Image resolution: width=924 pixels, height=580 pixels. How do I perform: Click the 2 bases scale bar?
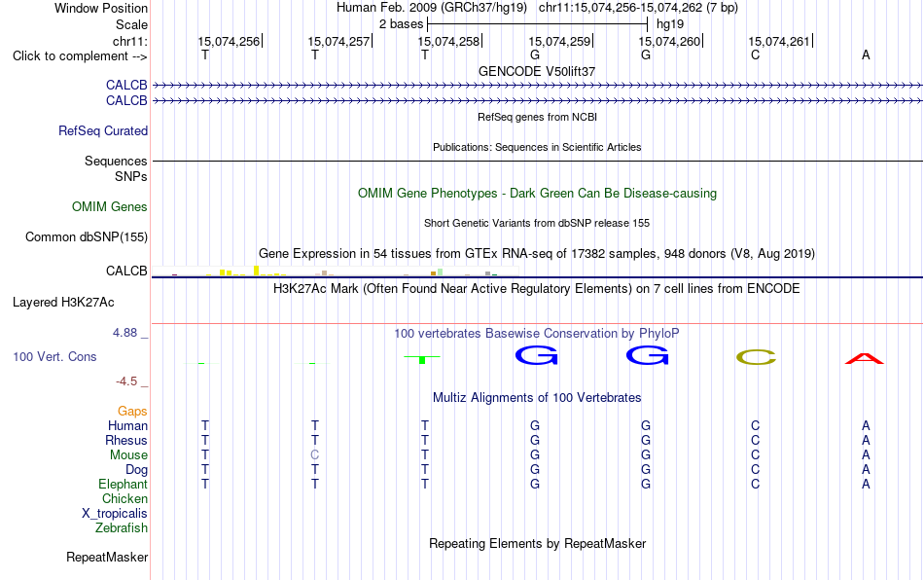coord(538,24)
